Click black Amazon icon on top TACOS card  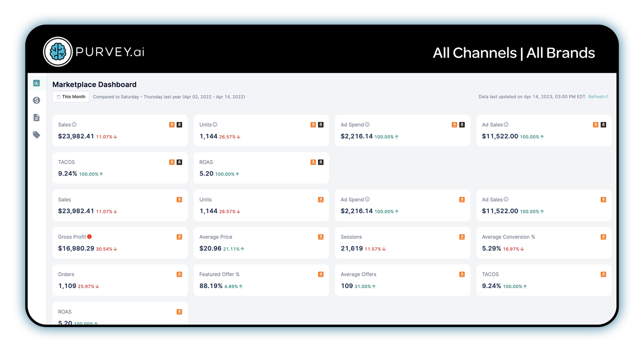click(x=179, y=162)
